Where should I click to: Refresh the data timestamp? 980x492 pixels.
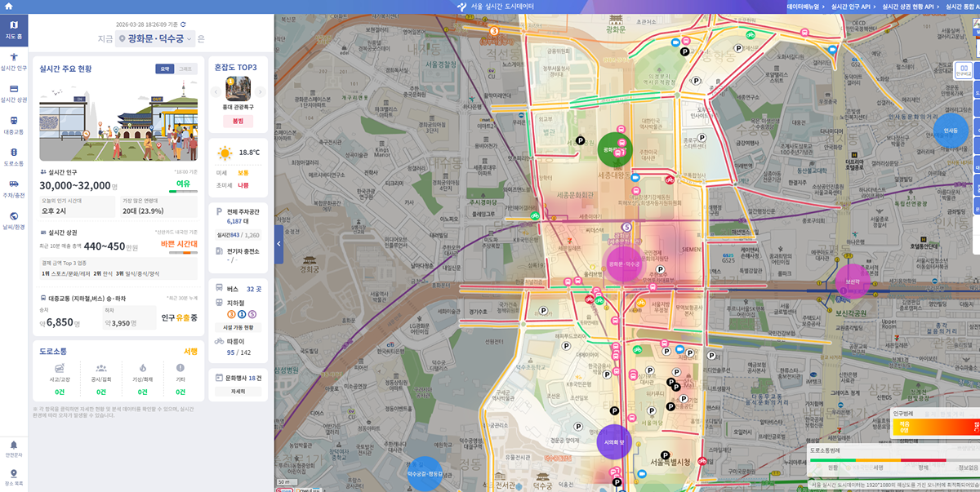[x=183, y=25]
